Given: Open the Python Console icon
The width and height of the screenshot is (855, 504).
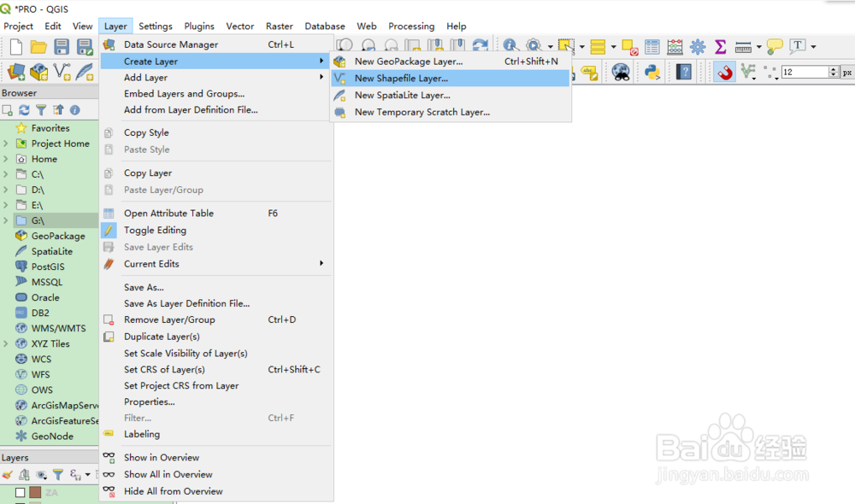Looking at the screenshot, I should (x=652, y=72).
